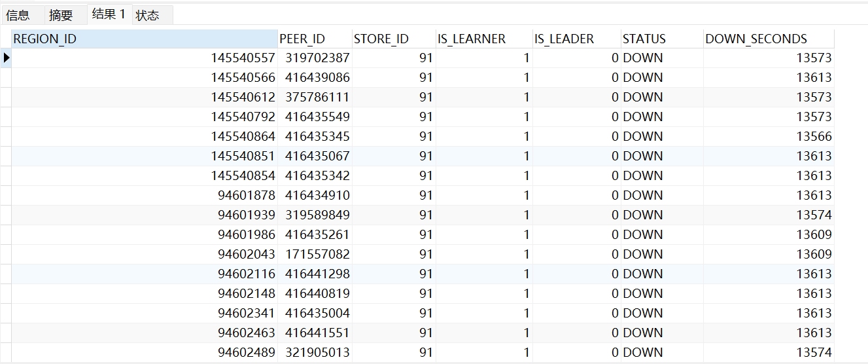Switch to the 信息 tab

tap(18, 15)
